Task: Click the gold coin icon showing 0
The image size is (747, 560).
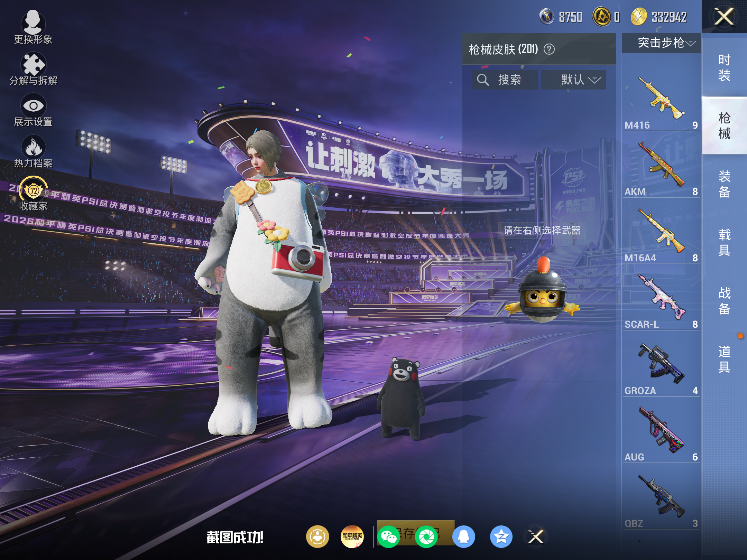Action: click(602, 17)
